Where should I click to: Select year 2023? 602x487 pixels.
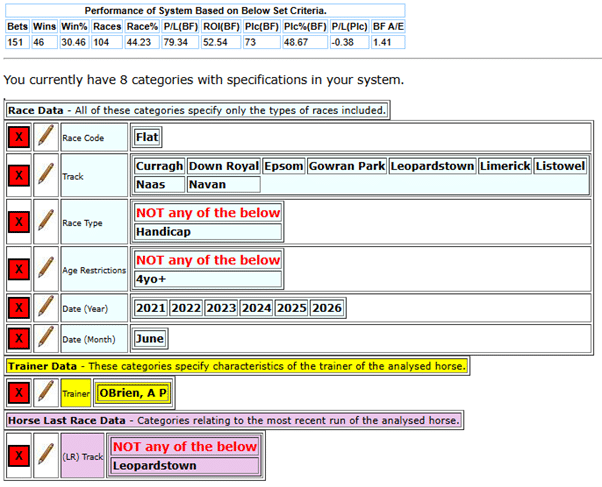(221, 308)
